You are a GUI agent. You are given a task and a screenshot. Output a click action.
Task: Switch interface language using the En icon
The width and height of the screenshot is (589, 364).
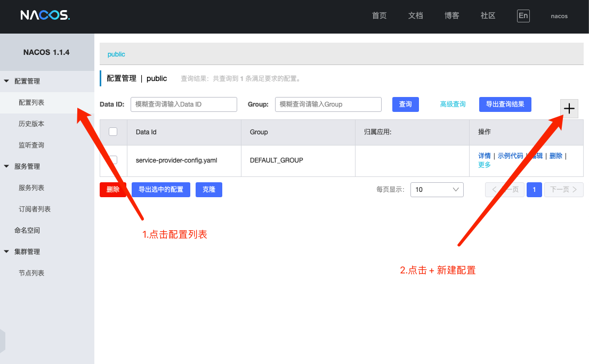pos(523,15)
